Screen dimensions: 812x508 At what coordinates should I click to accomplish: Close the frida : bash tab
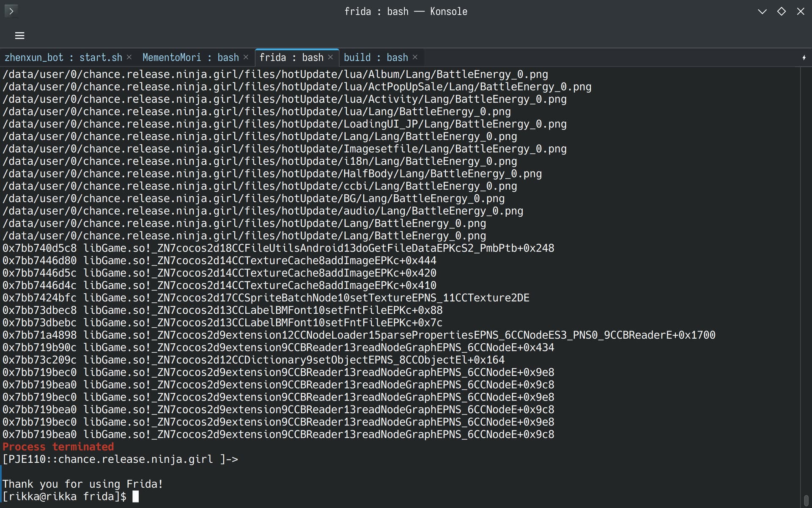point(330,57)
